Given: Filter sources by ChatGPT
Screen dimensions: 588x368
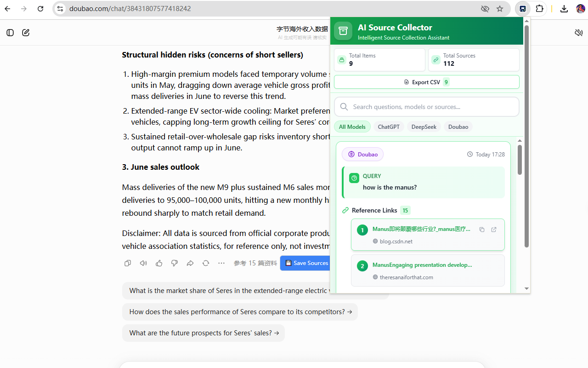Looking at the screenshot, I should (389, 126).
